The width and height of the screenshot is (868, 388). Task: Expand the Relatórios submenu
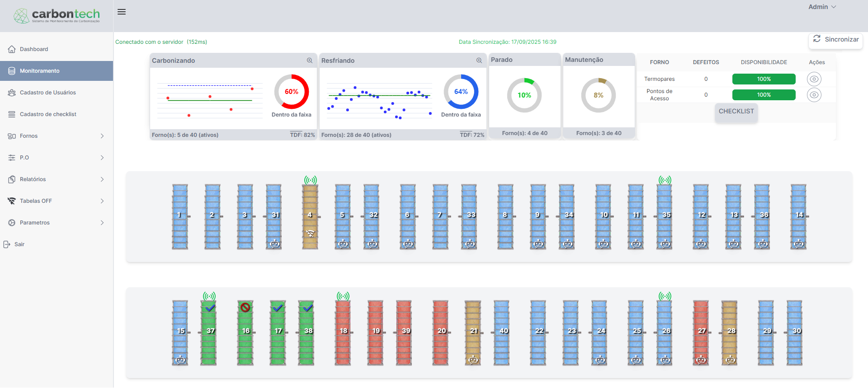pyautogui.click(x=57, y=179)
